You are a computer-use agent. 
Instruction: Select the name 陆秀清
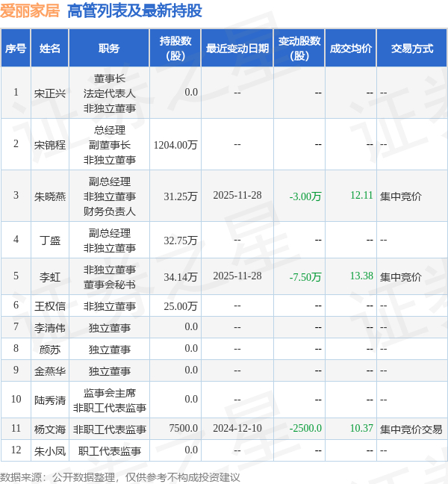point(50,400)
